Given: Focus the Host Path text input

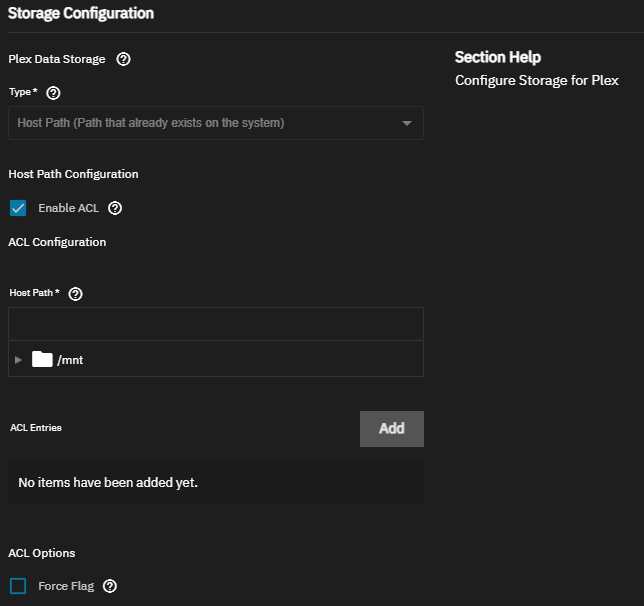Looking at the screenshot, I should (x=216, y=324).
